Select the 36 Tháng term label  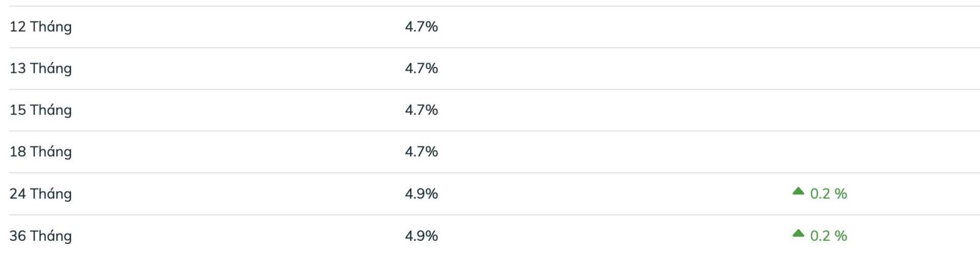click(x=40, y=235)
